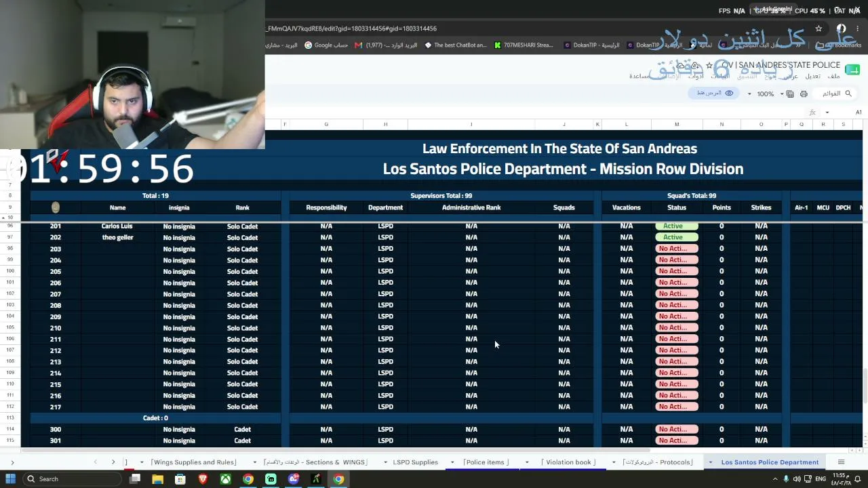Switch to LSPD Supplies sheet tab
Viewport: 868px width, 488px height.
[415, 462]
